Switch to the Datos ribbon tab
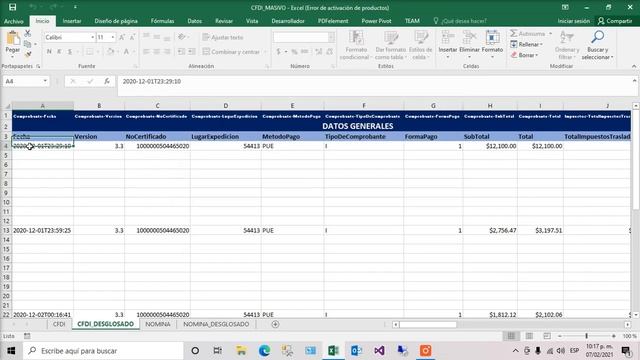640x360 pixels. (195, 21)
